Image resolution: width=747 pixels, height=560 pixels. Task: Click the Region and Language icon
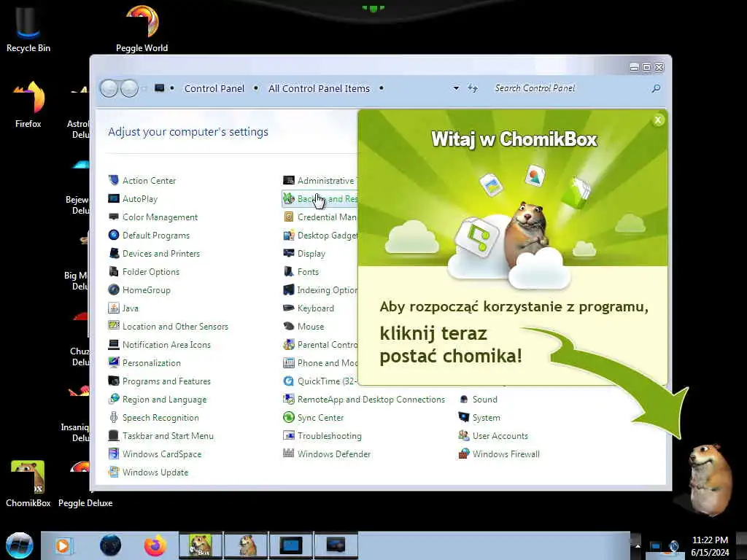click(113, 399)
